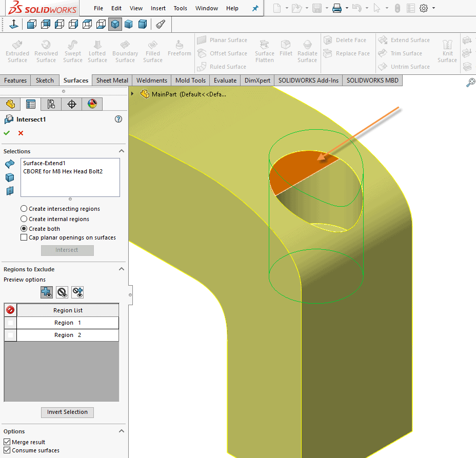Pin the SOLIDWORKS menu bar
This screenshot has height=458, width=476.
tap(255, 8)
